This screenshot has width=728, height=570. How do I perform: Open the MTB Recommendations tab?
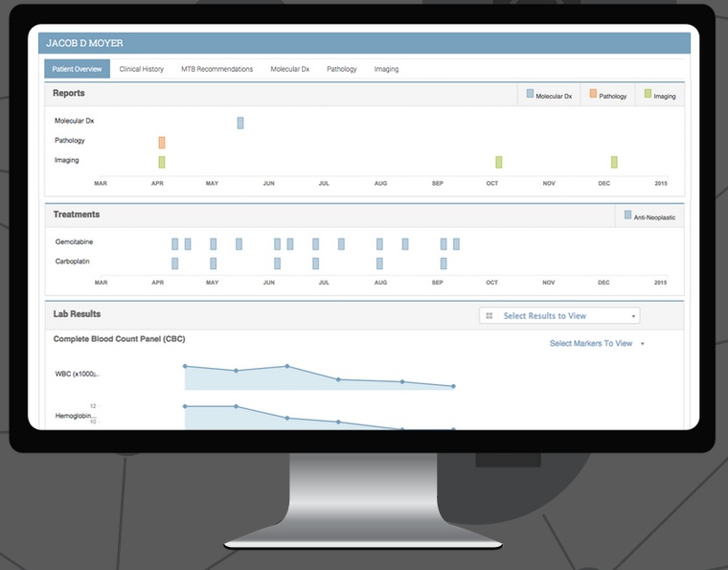[x=216, y=69]
